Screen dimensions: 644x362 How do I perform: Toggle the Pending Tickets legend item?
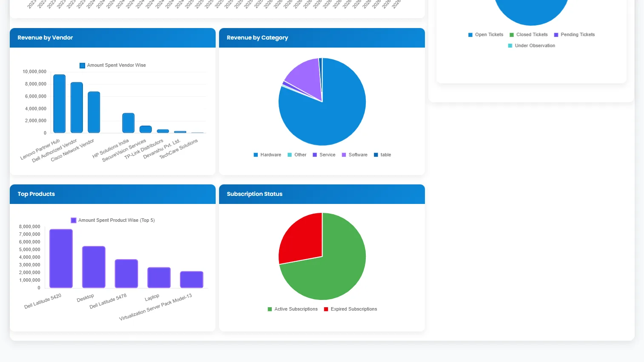(574, 35)
